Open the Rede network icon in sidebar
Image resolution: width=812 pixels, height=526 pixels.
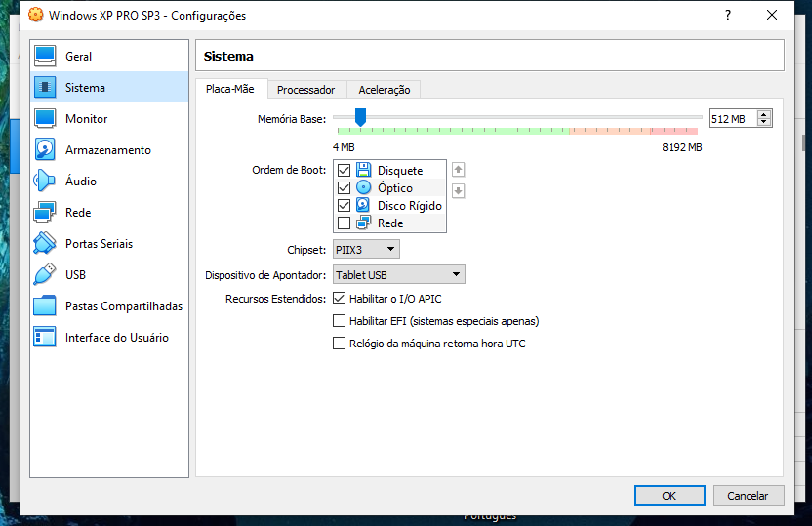(45, 213)
